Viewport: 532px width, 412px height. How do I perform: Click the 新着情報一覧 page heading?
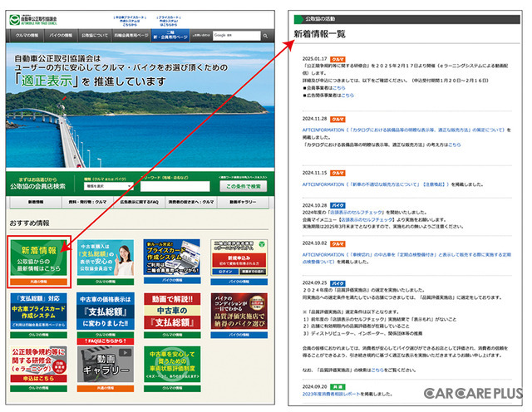click(319, 33)
